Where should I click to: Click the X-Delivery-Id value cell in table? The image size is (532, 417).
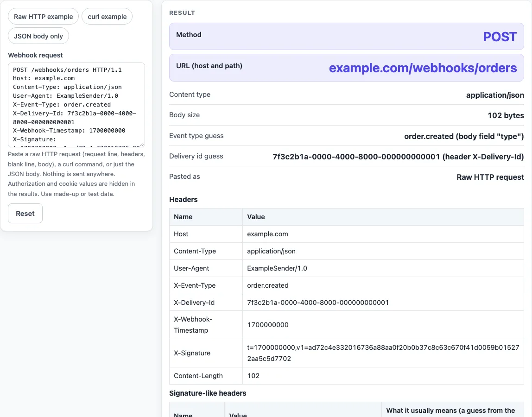tap(383, 302)
